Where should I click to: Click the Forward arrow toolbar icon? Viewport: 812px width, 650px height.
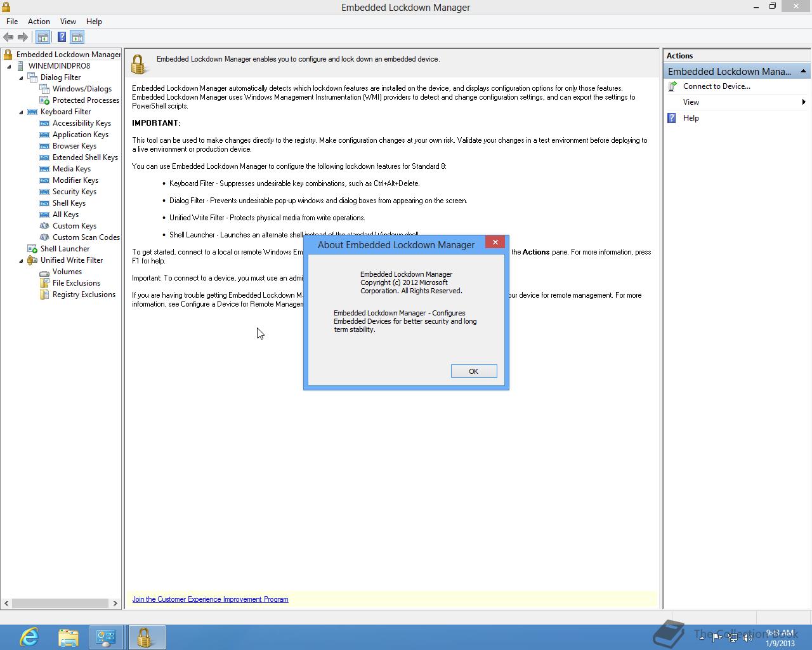click(23, 37)
